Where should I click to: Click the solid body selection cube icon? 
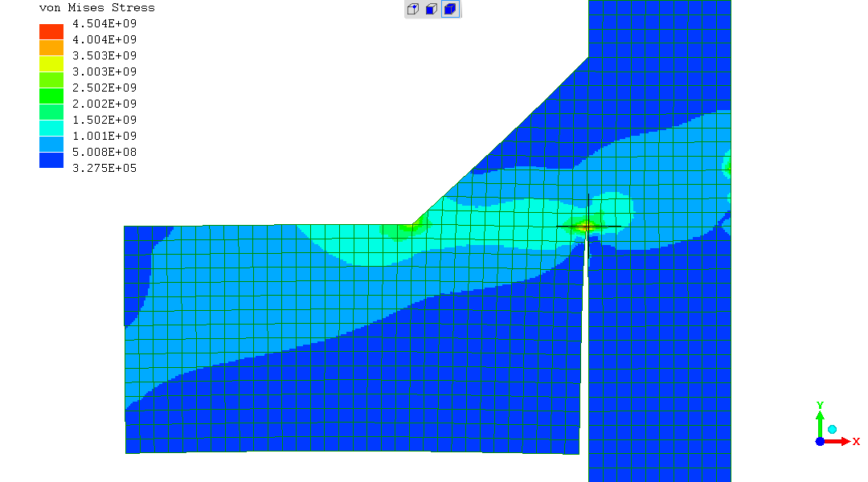point(450,10)
